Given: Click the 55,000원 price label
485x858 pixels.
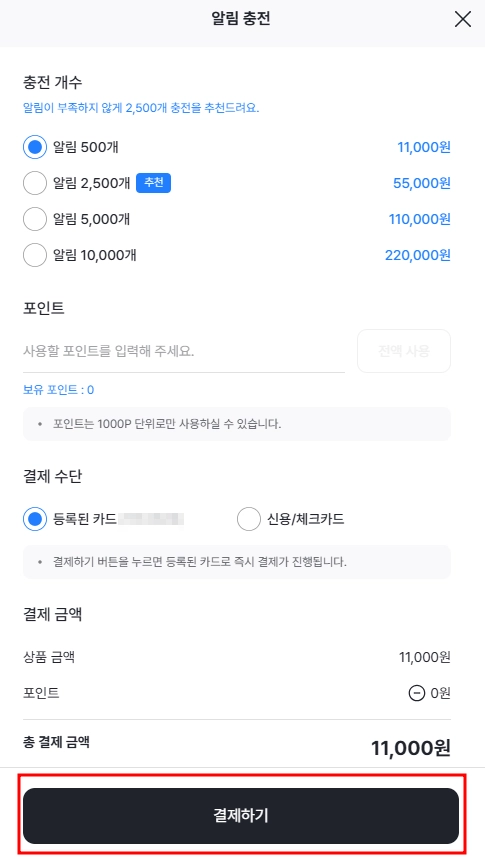Looking at the screenshot, I should pos(422,183).
